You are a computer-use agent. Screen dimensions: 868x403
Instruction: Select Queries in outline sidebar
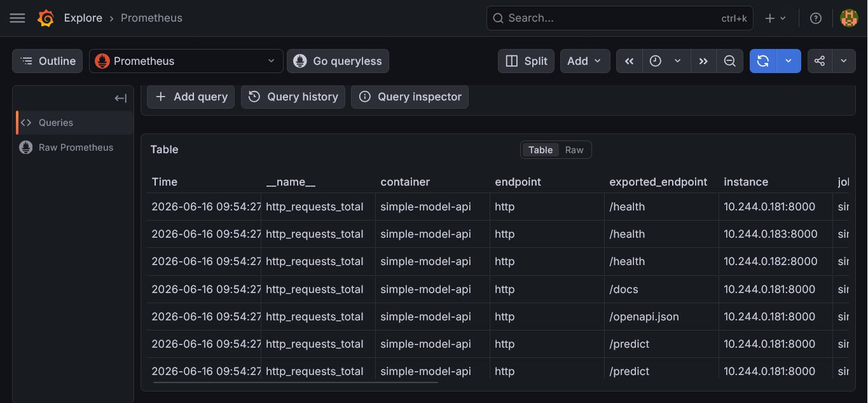(x=74, y=123)
